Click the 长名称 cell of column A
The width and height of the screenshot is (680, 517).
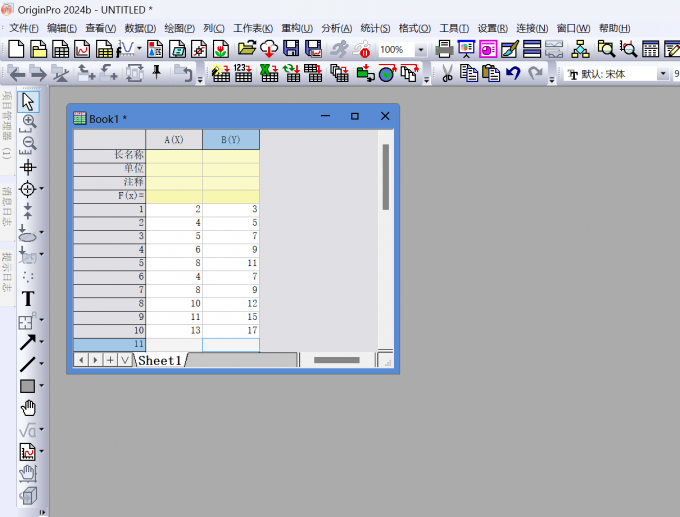pyautogui.click(x=174, y=155)
